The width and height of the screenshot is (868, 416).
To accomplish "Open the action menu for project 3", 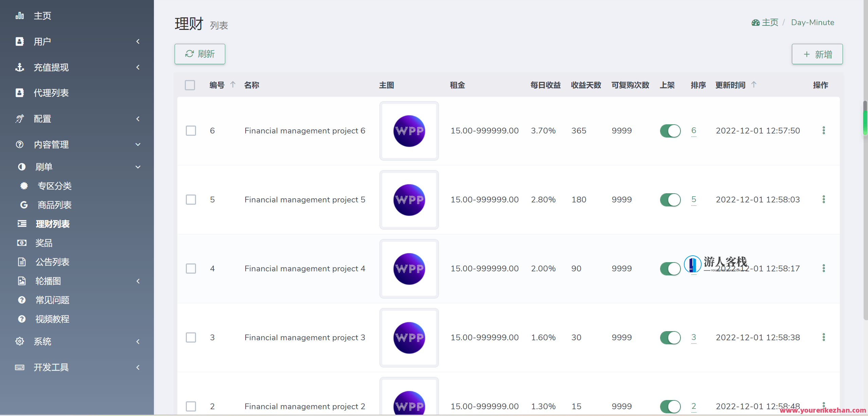I will pos(823,337).
